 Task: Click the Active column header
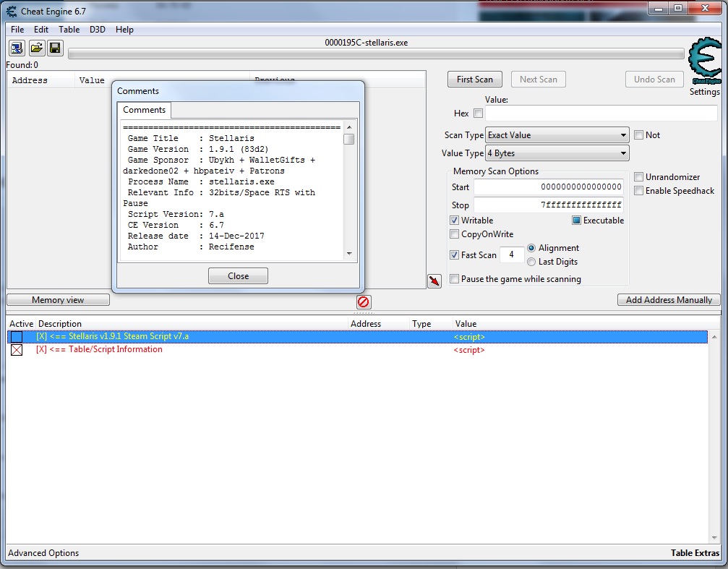tap(22, 324)
